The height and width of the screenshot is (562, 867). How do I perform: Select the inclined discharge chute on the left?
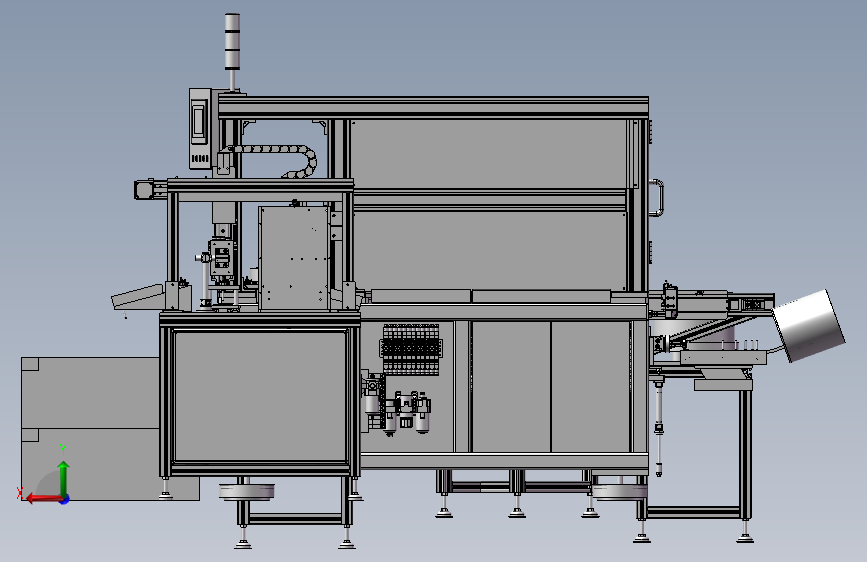pyautogui.click(x=138, y=297)
